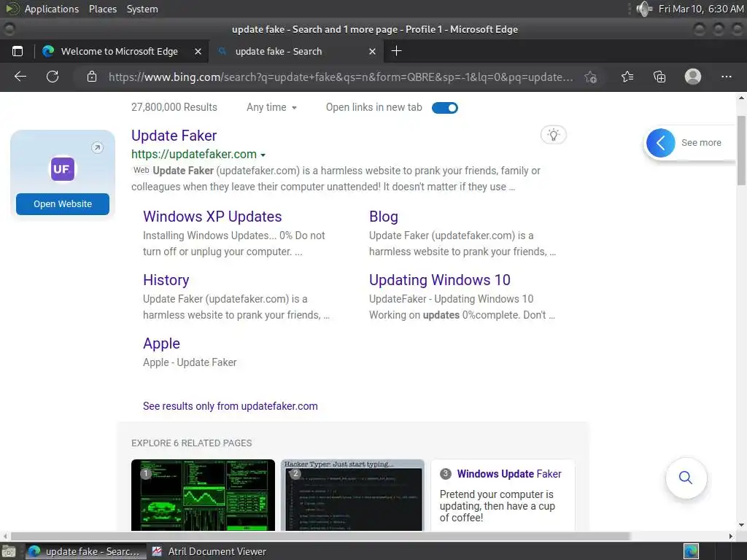Reload the page with refresh icon
The image size is (747, 560).
pyautogui.click(x=53, y=77)
